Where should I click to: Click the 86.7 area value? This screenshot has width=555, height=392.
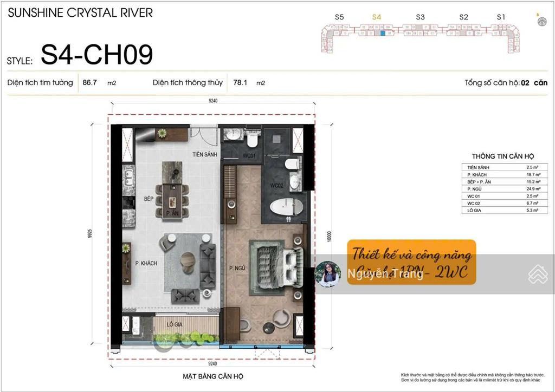[x=89, y=82]
